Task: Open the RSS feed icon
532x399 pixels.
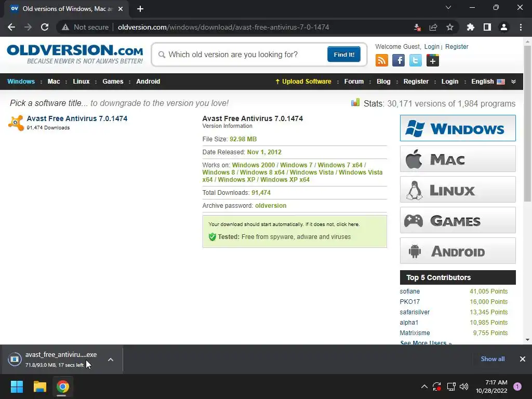Action: pos(382,60)
